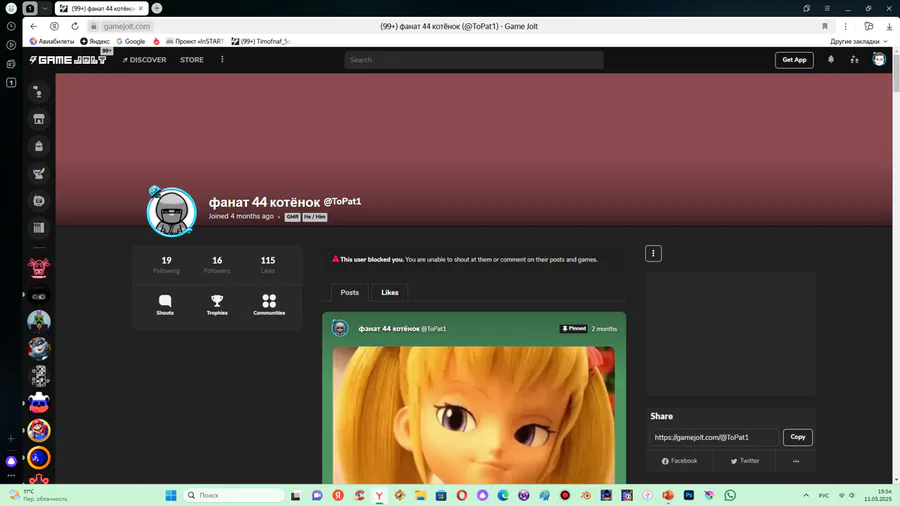Open the profile avatar picture
The image size is (900, 506).
(171, 212)
